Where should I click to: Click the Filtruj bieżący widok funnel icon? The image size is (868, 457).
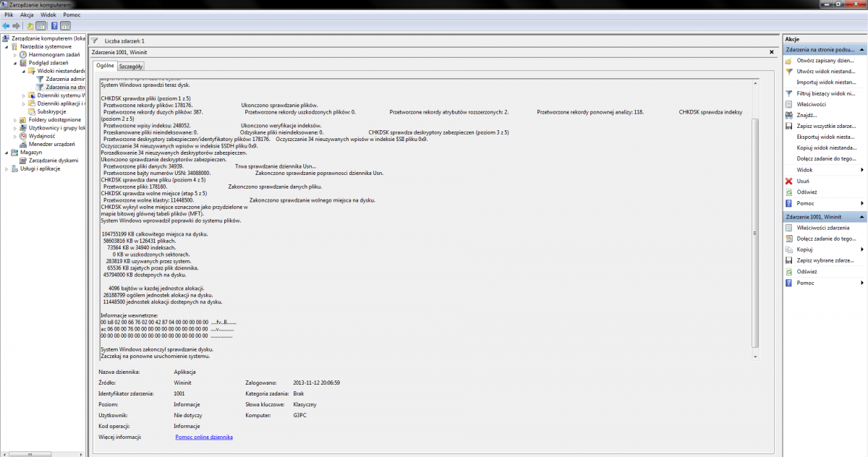tap(789, 93)
